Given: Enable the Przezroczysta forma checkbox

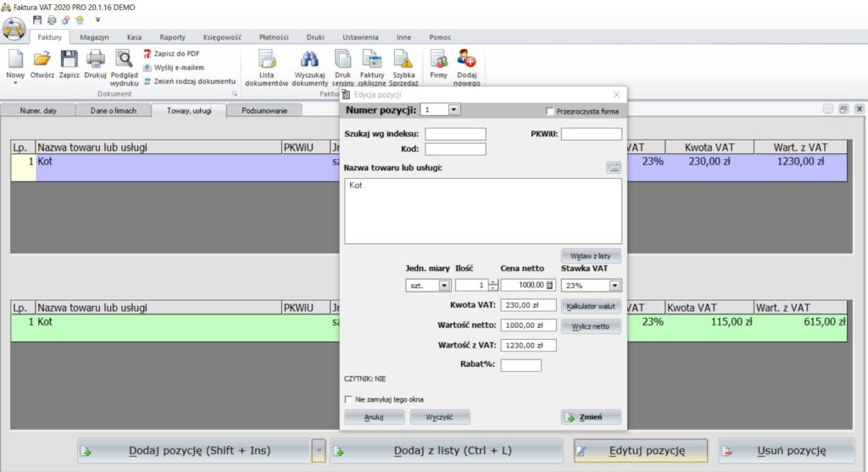Looking at the screenshot, I should [x=550, y=111].
